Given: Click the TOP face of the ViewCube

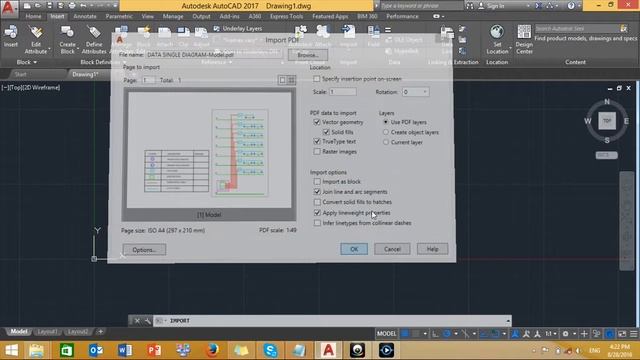Looking at the screenshot, I should 607,120.
